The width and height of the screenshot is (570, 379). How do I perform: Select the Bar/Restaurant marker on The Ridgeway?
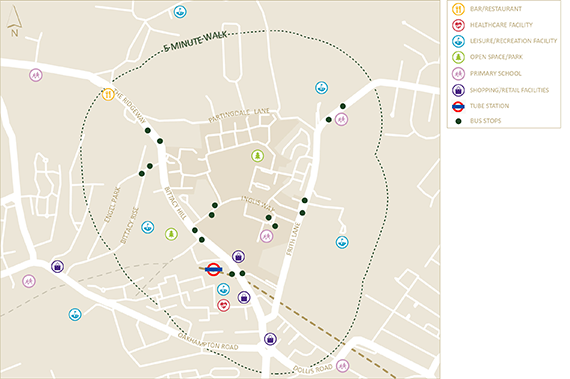pyautogui.click(x=108, y=94)
